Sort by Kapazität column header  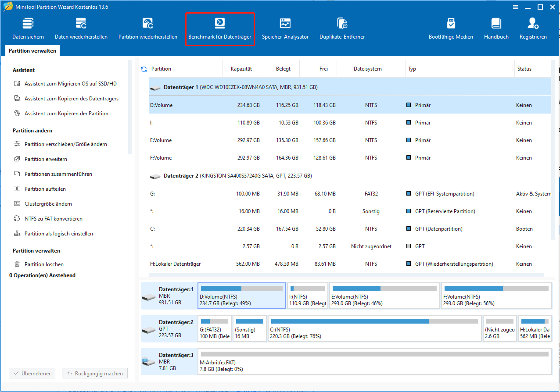(x=241, y=69)
